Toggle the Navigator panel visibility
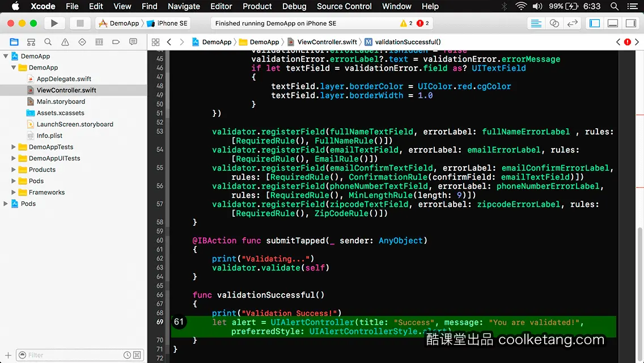 pyautogui.click(x=595, y=23)
